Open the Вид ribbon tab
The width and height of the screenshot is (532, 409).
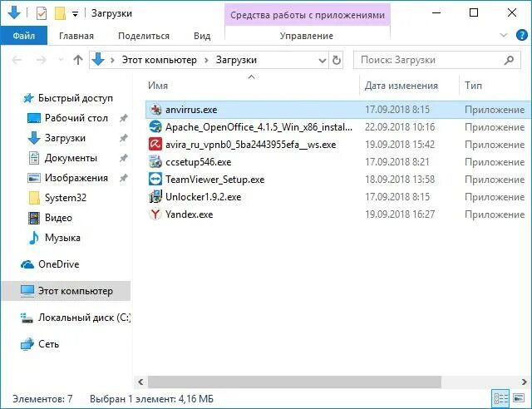[x=202, y=36]
